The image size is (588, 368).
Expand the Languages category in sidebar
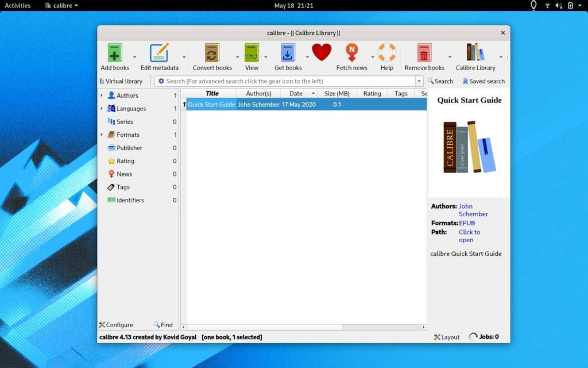pyautogui.click(x=102, y=109)
